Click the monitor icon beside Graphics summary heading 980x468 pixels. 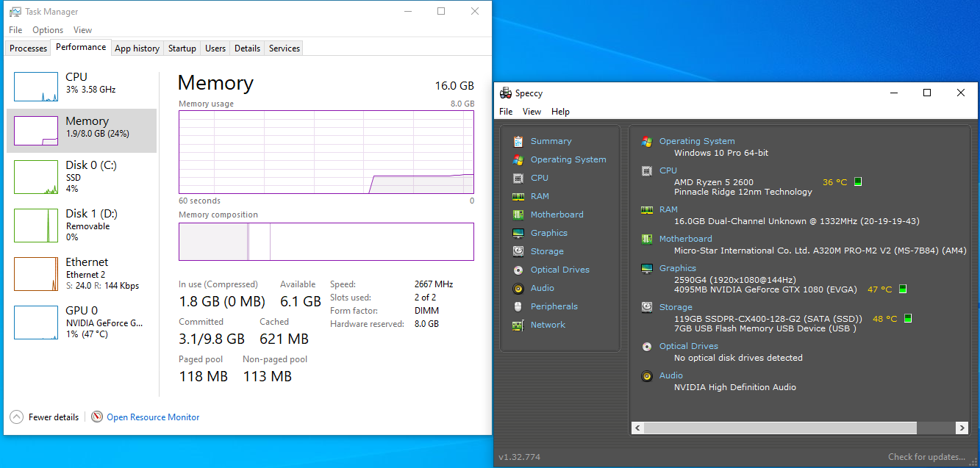click(x=647, y=268)
